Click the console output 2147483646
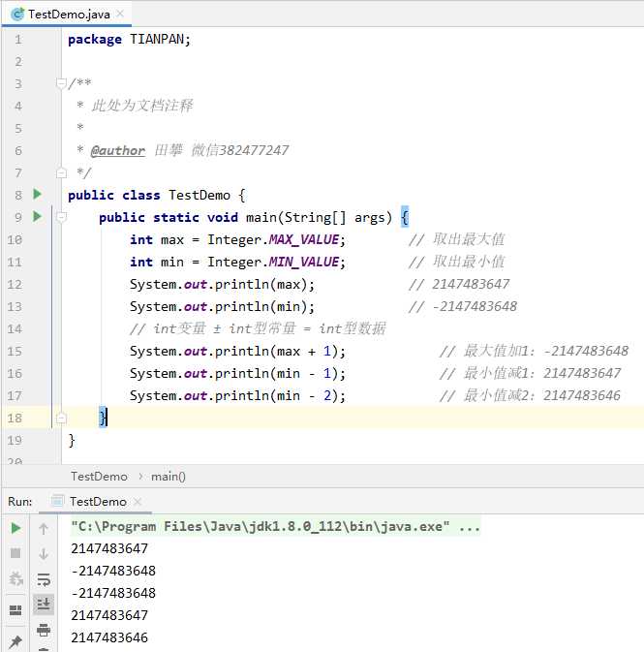 [x=109, y=637]
